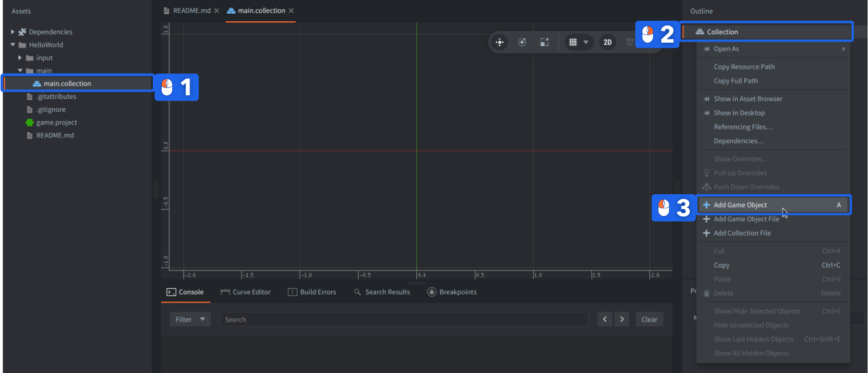868x373 pixels.
Task: Go to next console search match arrow
Action: pyautogui.click(x=622, y=319)
